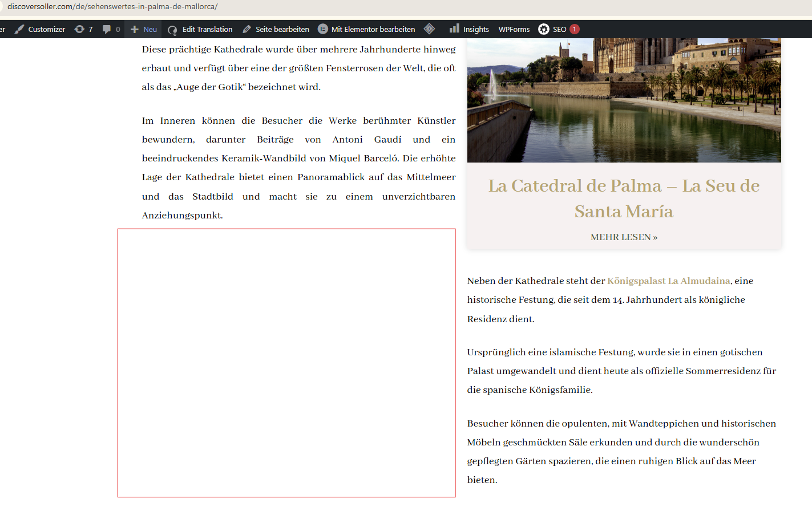This screenshot has width=812, height=515.
Task: Open the Königspalast La Almudaina link
Action: [x=669, y=281]
